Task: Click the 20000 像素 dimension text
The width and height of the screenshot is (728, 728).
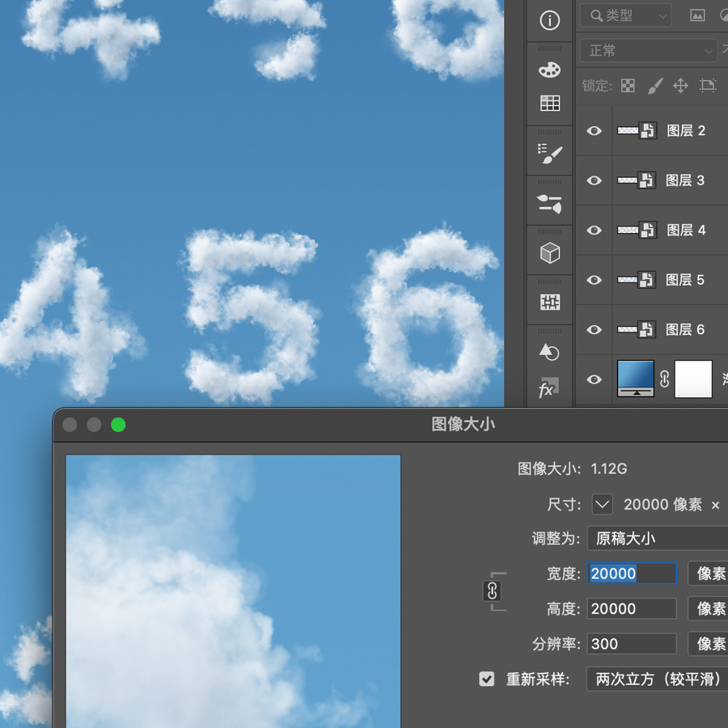Action: point(662,504)
